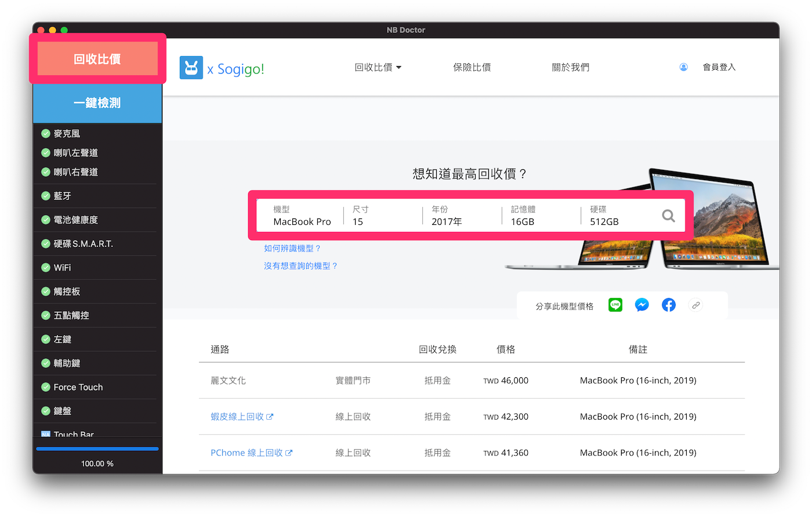Click the 實體門市 cell
The width and height of the screenshot is (812, 517).
353,381
